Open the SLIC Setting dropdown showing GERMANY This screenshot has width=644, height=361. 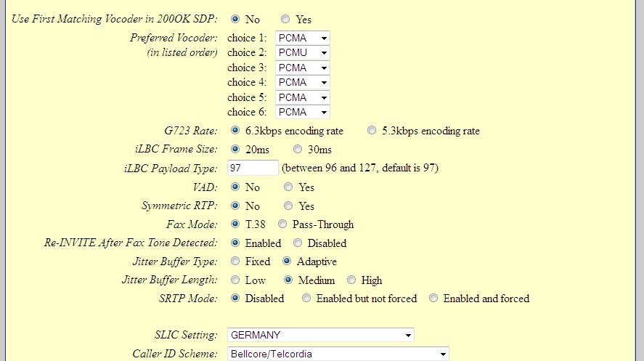(320, 335)
